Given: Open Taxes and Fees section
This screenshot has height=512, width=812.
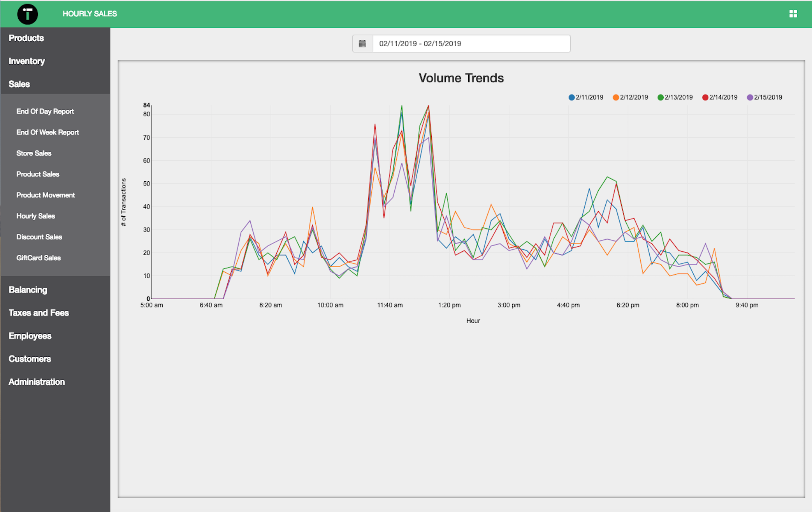Looking at the screenshot, I should pos(39,313).
